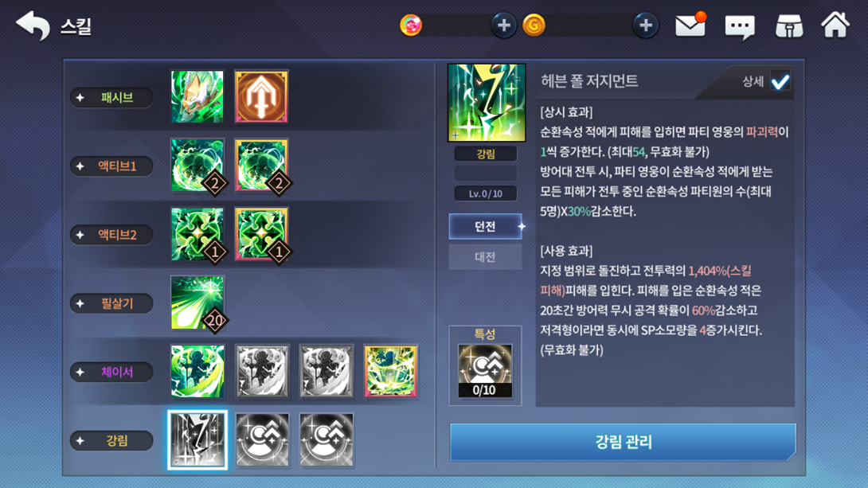Expand the 체이서 category label
868x488 pixels.
coord(111,372)
